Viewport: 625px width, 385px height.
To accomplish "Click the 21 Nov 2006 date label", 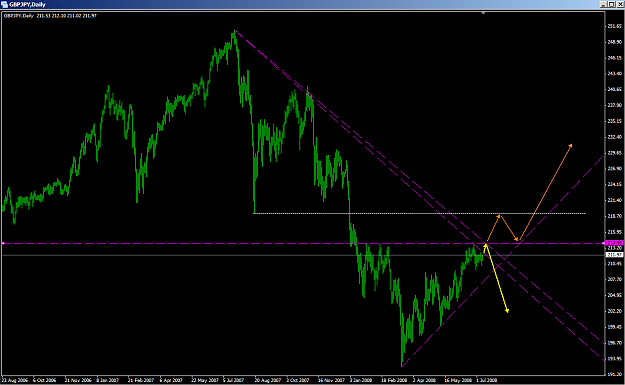I will point(78,380).
